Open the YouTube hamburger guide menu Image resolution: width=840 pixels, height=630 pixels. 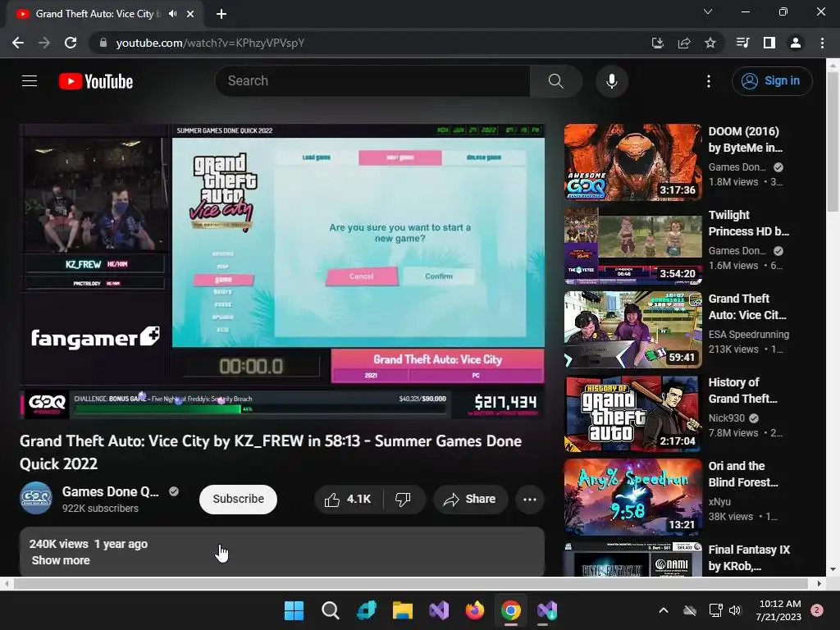(x=30, y=81)
